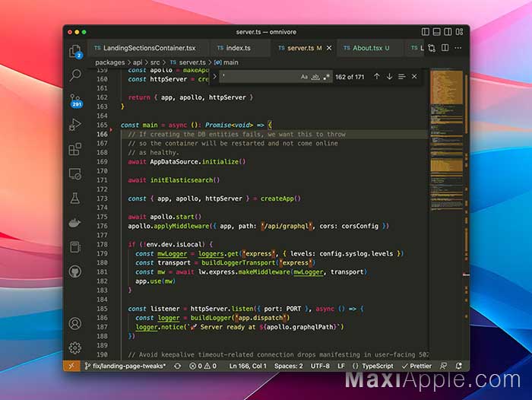Change indentation via Spaces: 2

coord(288,366)
